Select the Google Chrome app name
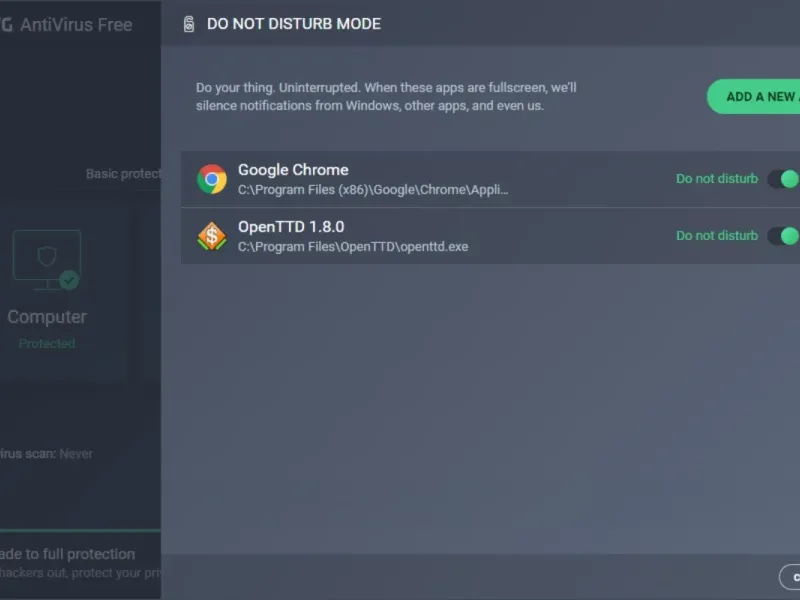The height and width of the screenshot is (600, 800). click(x=293, y=170)
